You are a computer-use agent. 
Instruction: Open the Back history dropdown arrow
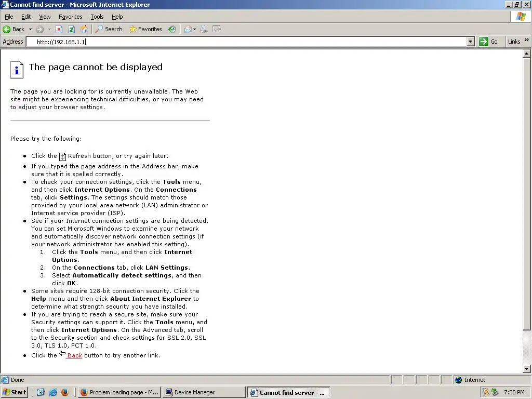click(x=30, y=29)
